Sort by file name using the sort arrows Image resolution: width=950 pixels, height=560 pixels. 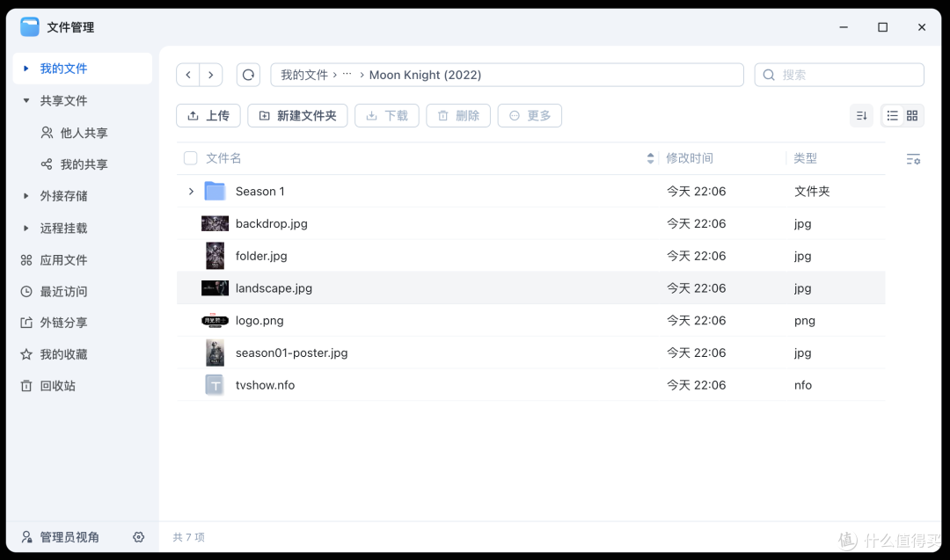650,158
